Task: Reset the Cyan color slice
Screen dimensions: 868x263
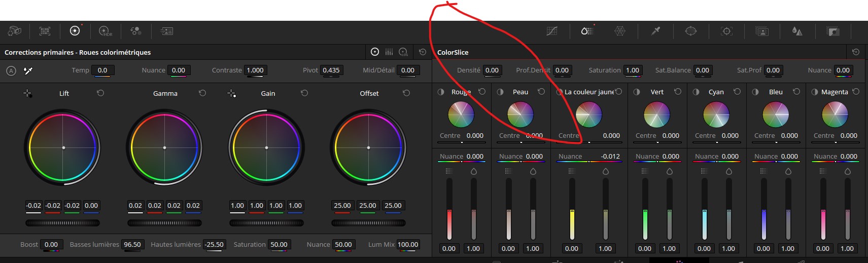Action: coord(737,92)
